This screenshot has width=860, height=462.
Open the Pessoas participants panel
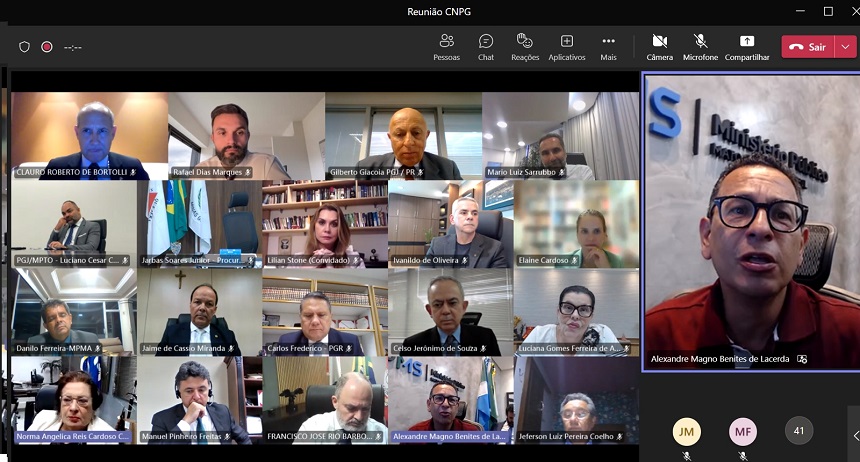pos(446,46)
